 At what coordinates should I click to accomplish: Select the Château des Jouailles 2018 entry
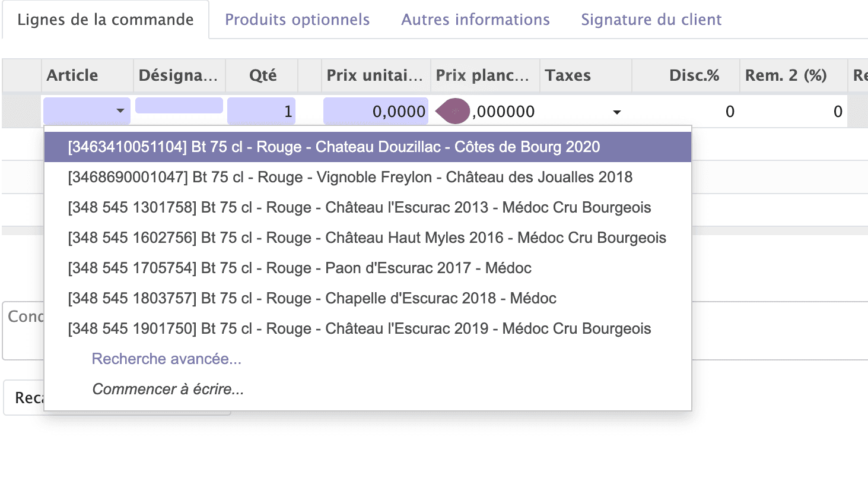[x=350, y=177]
